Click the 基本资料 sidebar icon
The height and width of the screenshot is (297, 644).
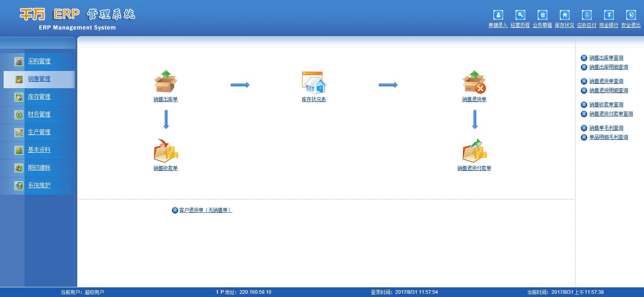(x=19, y=150)
